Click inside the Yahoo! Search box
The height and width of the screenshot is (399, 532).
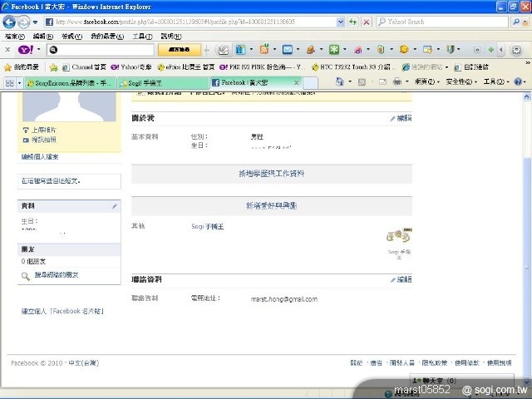coord(443,22)
